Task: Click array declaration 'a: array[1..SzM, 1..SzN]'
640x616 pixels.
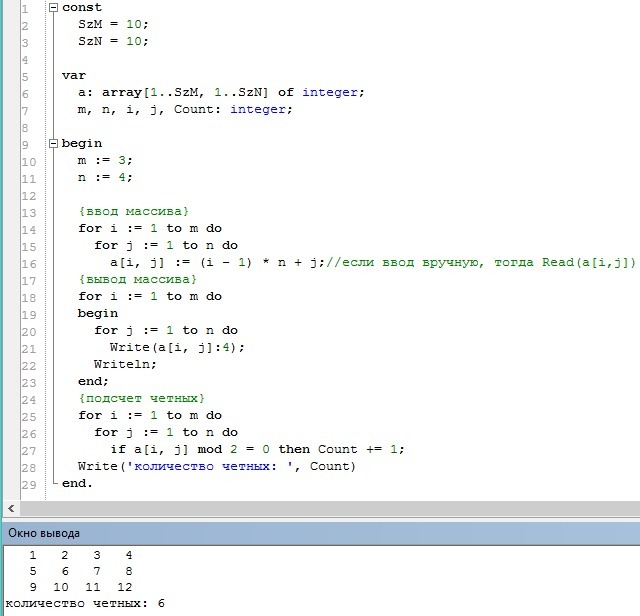Action: click(173, 93)
